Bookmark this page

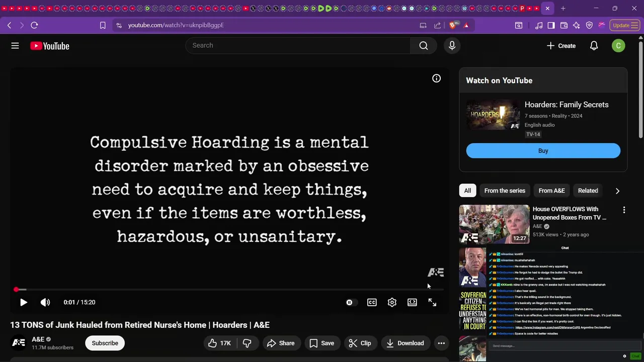(x=103, y=25)
